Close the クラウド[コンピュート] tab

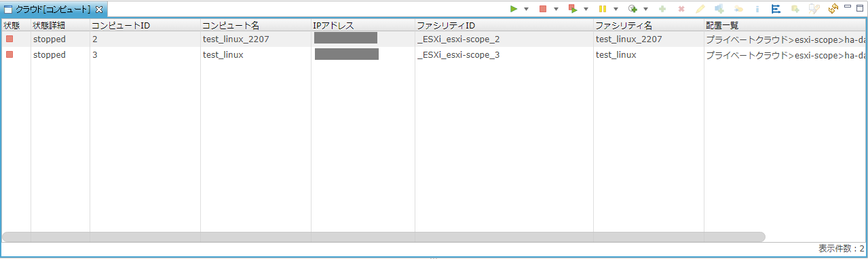(x=98, y=10)
